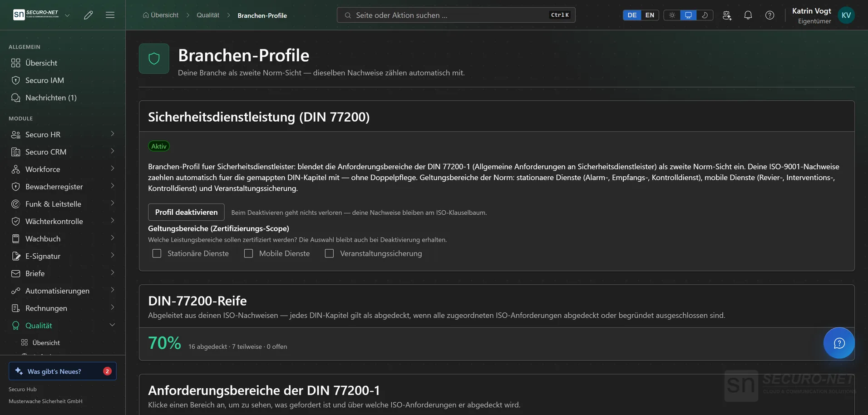Expand Securo HR chevron
The width and height of the screenshot is (868, 415).
click(112, 134)
